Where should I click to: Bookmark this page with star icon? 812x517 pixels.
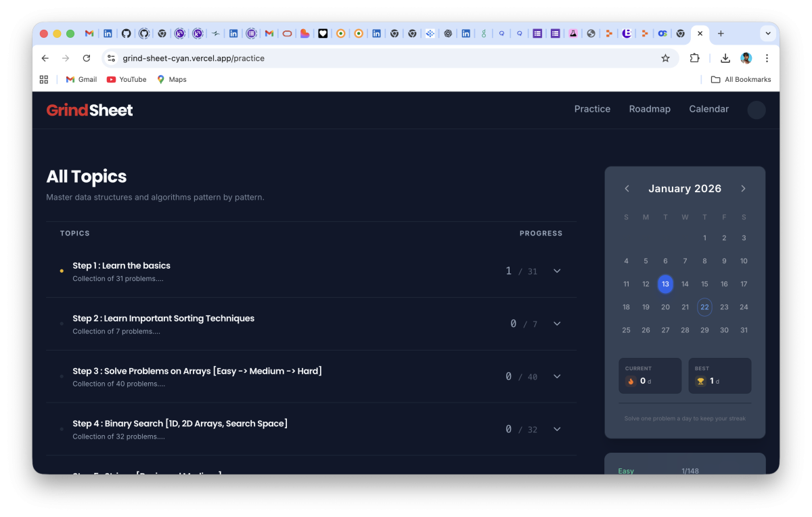(665, 58)
